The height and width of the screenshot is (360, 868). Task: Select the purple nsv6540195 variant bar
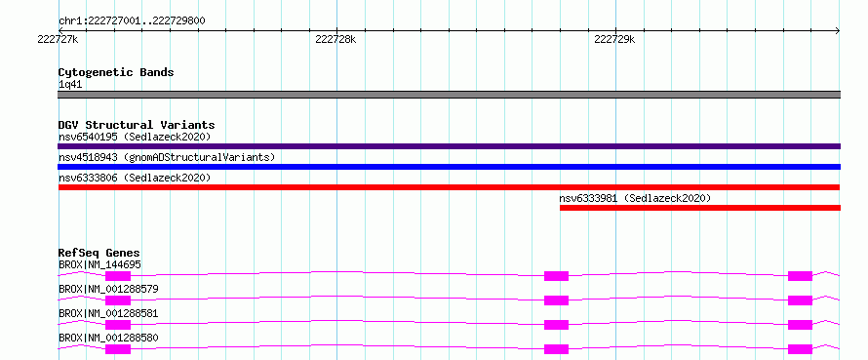pyautogui.click(x=449, y=146)
